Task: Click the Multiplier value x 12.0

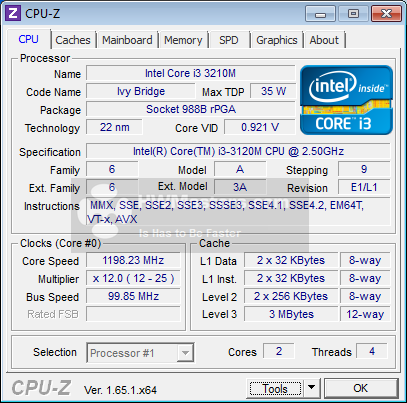Action: [133, 278]
